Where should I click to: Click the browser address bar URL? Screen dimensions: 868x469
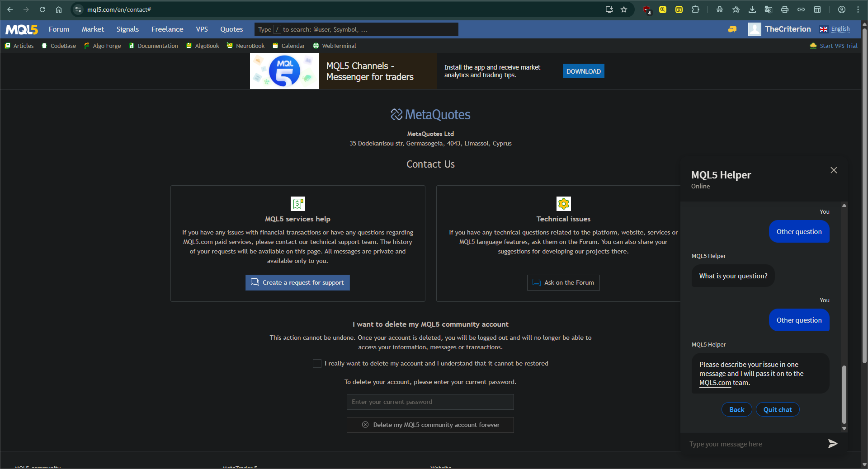click(x=119, y=9)
